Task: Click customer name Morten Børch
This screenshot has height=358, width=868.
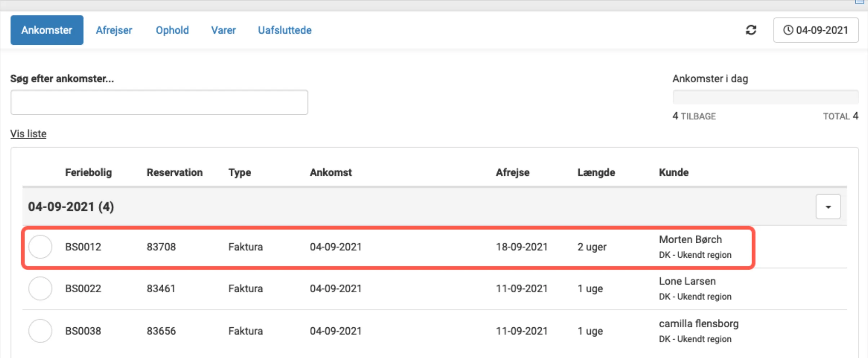Action: (x=690, y=240)
